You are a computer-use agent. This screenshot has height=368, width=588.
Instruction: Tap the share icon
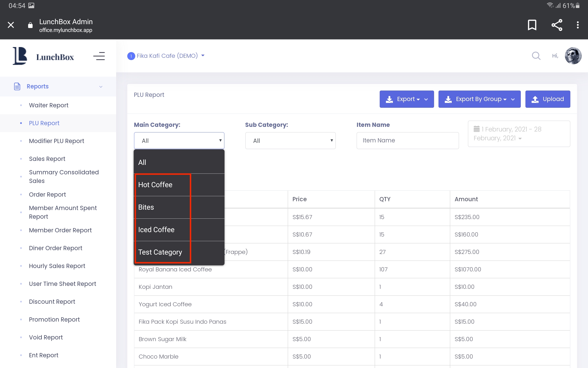point(557,25)
